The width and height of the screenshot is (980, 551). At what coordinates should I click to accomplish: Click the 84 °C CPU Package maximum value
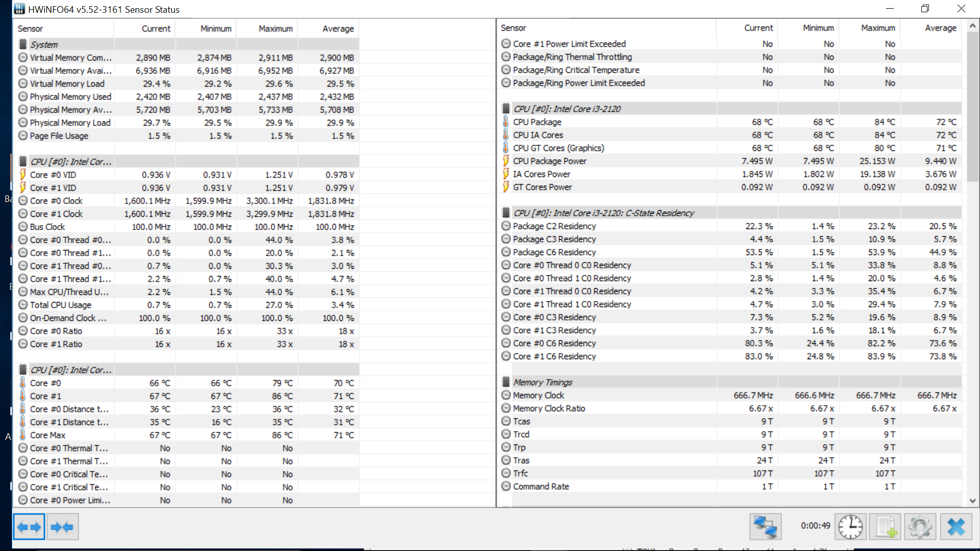[885, 122]
